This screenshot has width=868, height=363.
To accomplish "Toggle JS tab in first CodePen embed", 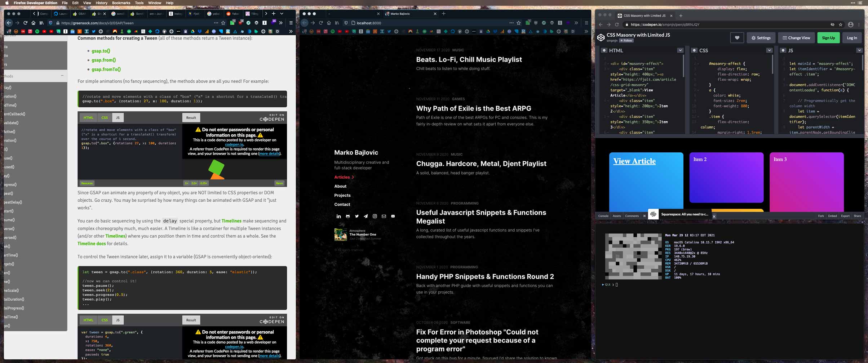I will pos(118,117).
